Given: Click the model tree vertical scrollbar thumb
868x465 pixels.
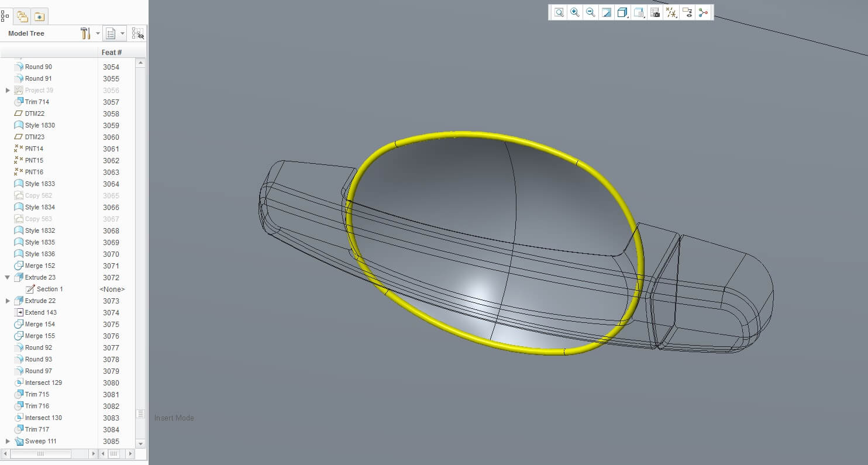Looking at the screenshot, I should (140, 414).
